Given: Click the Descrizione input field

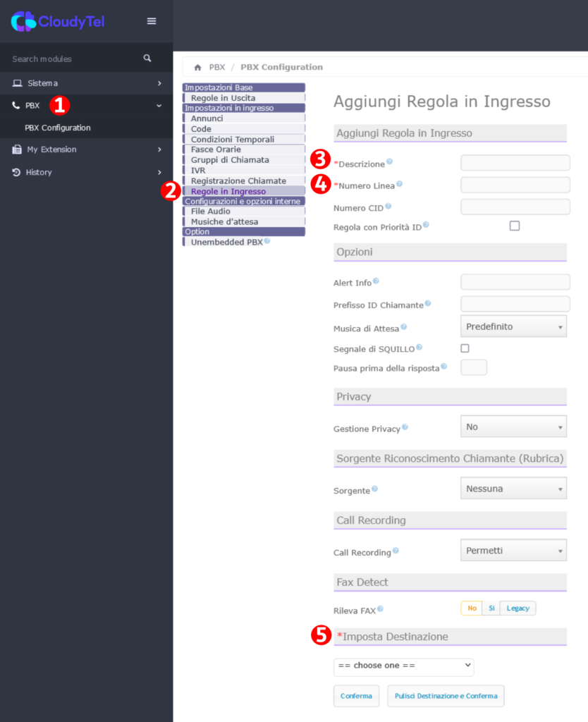Looking at the screenshot, I should click(x=515, y=163).
